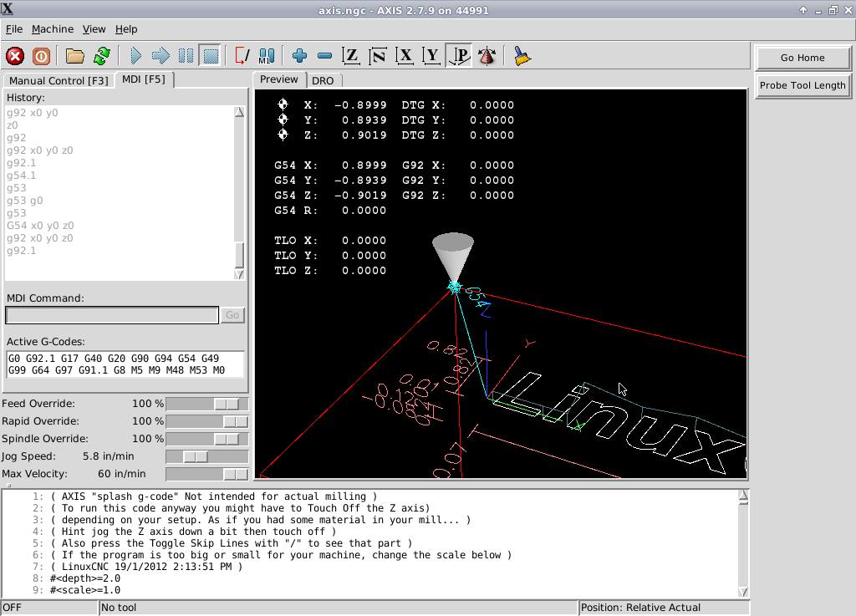
Task: Switch to the DRO tab
Action: pos(324,81)
